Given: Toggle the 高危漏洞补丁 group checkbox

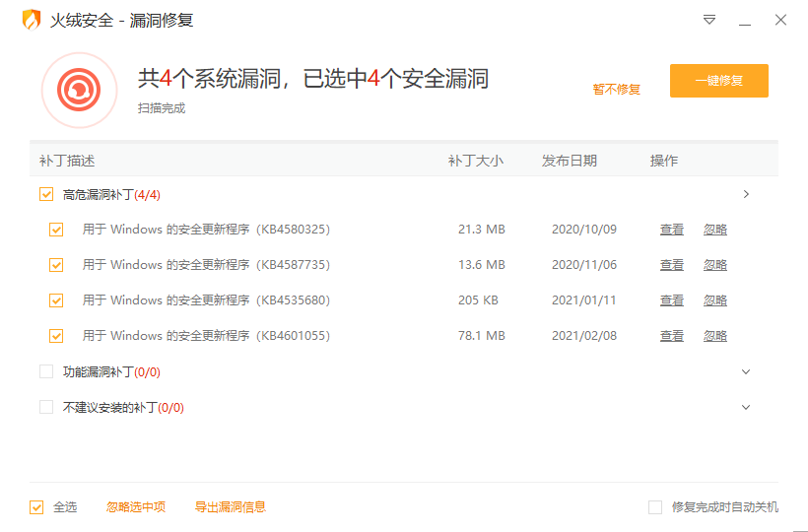Looking at the screenshot, I should click(x=46, y=194).
